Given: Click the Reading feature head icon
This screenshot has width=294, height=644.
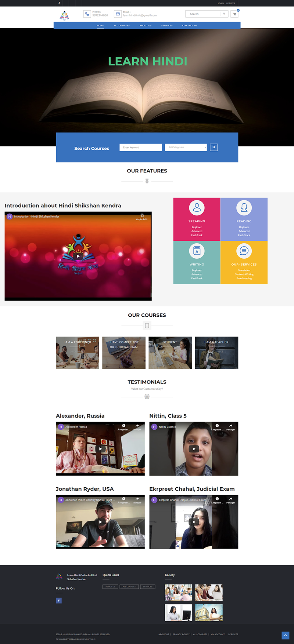Looking at the screenshot, I should [244, 208].
